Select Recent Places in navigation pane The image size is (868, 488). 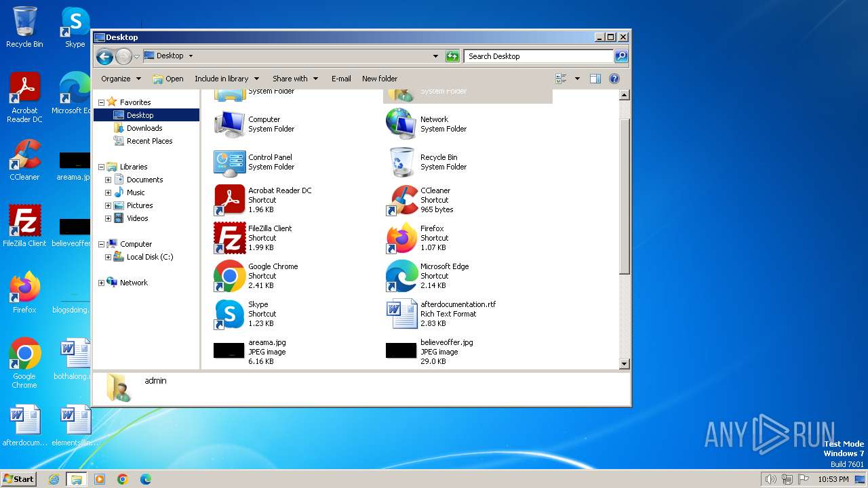pyautogui.click(x=149, y=141)
